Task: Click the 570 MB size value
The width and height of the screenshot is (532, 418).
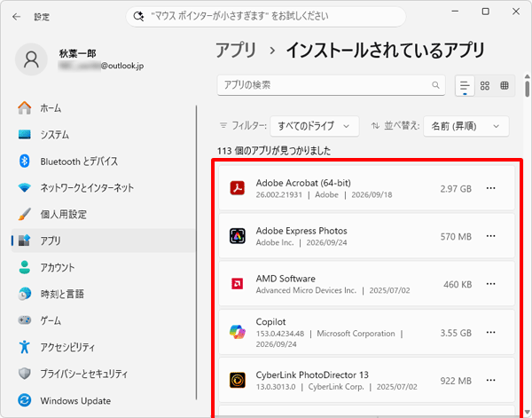Action: coord(456,237)
